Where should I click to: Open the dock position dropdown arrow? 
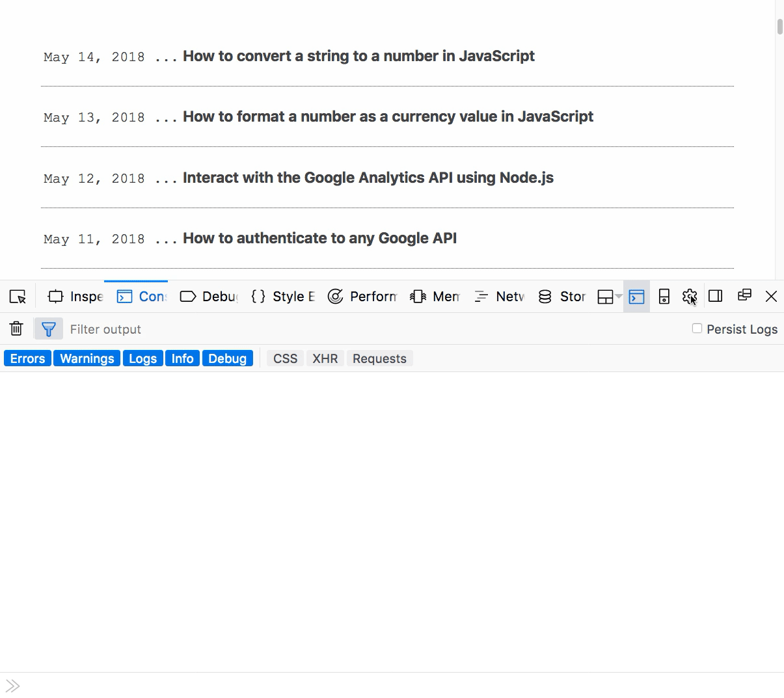pyautogui.click(x=618, y=296)
